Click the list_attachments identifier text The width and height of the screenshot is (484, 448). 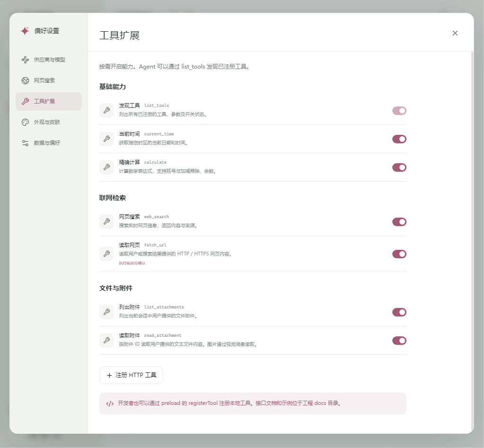164,307
